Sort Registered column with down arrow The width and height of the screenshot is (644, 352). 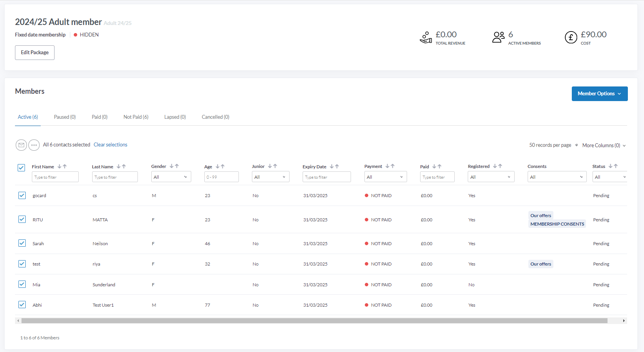point(495,166)
